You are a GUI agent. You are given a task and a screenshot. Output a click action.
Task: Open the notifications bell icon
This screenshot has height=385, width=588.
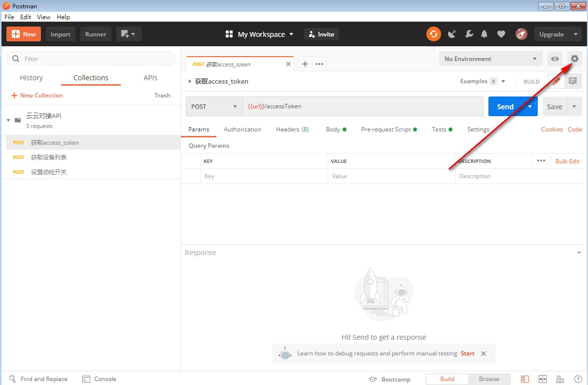484,34
